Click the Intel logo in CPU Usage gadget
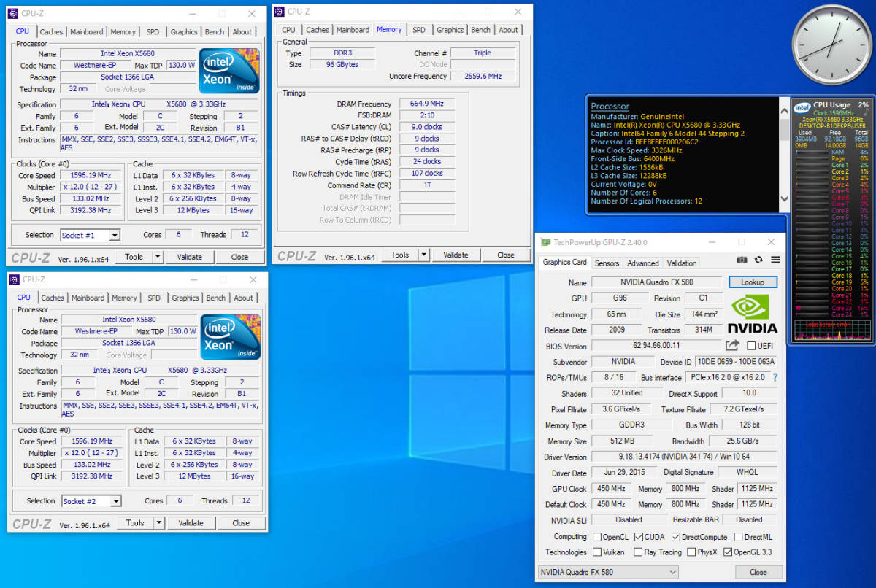Image resolution: width=876 pixels, height=588 pixels. [802, 108]
